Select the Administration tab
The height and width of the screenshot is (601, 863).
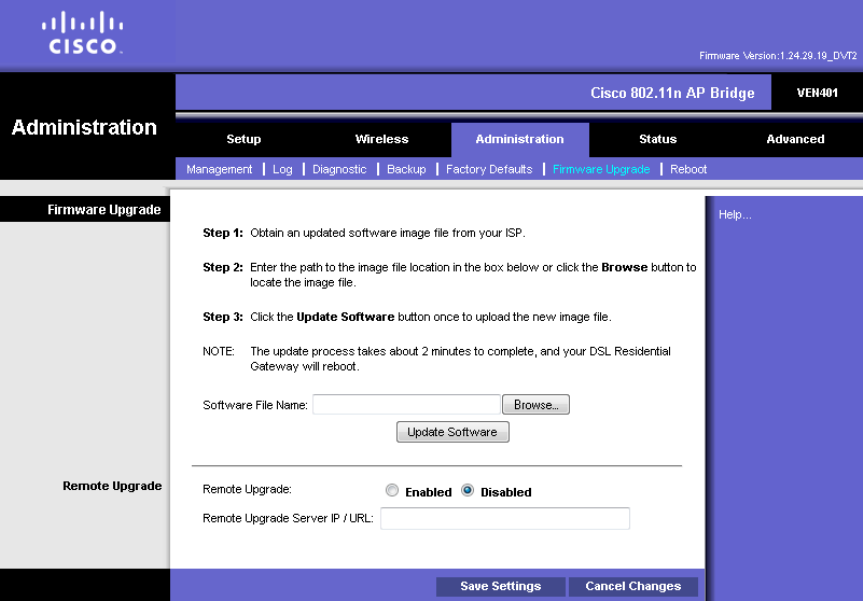point(520,139)
